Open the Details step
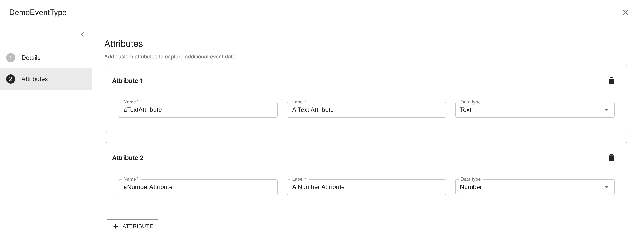Image resolution: width=644 pixels, height=250 pixels. 31,58
